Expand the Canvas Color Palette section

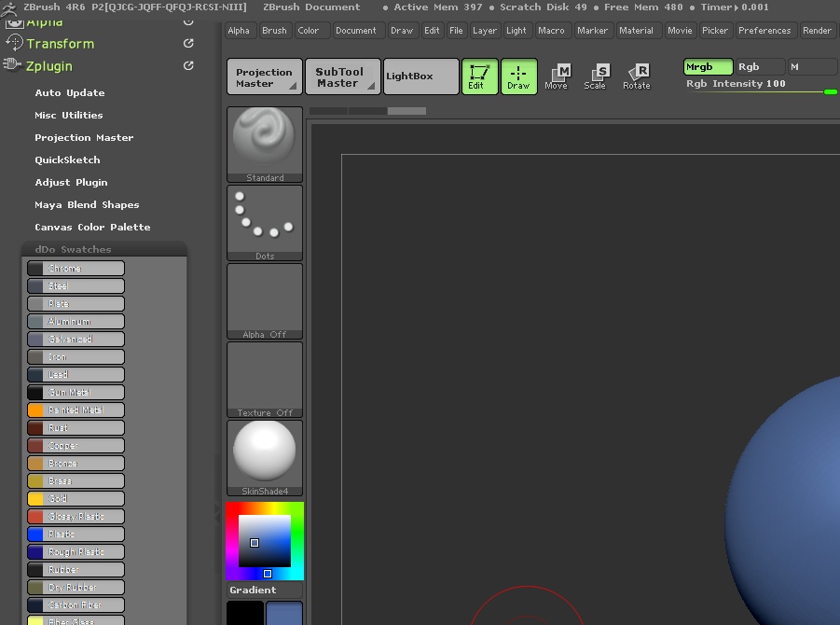point(92,228)
